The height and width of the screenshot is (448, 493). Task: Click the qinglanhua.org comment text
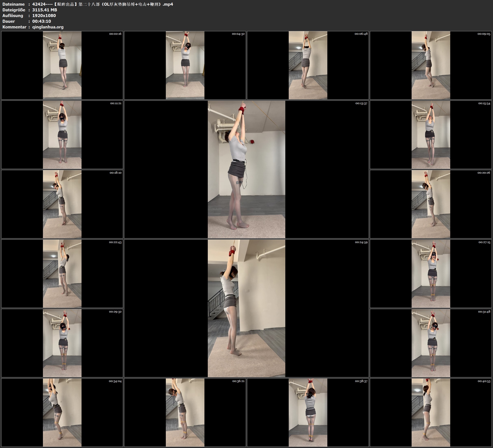tap(48, 27)
